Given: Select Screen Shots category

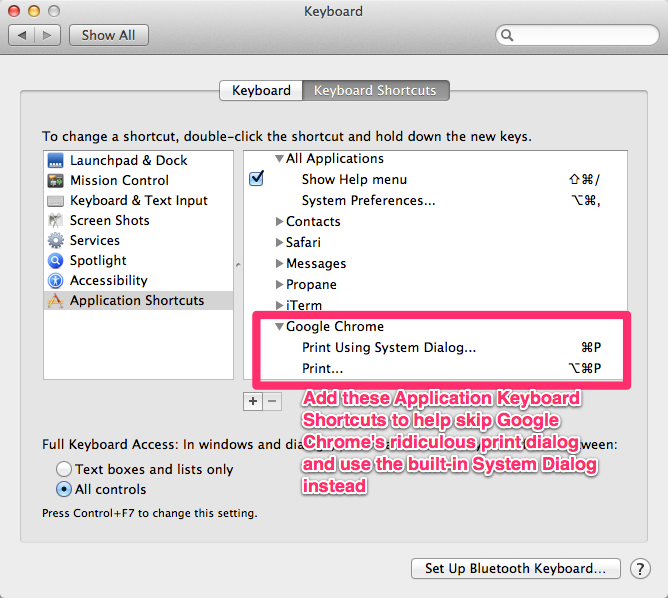Looking at the screenshot, I should [x=138, y=221].
